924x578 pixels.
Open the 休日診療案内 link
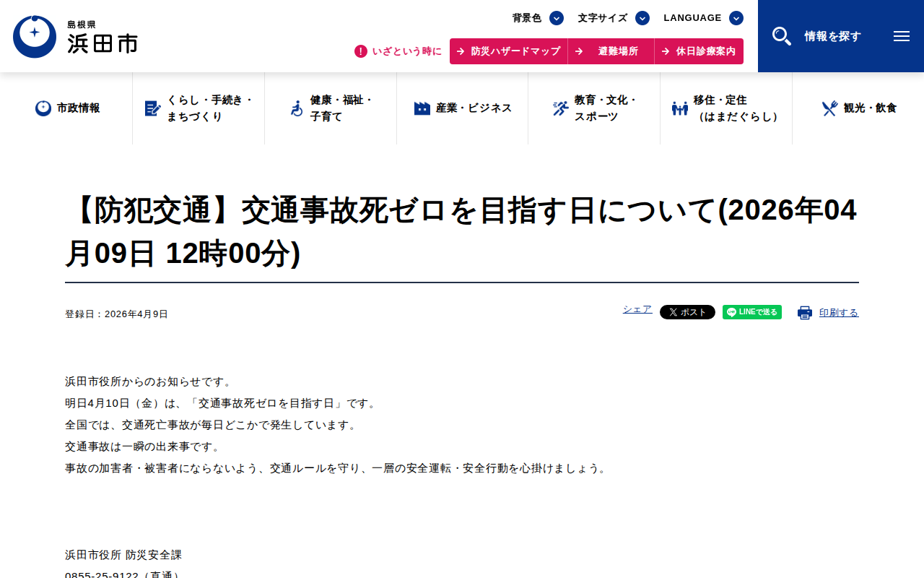pos(699,51)
